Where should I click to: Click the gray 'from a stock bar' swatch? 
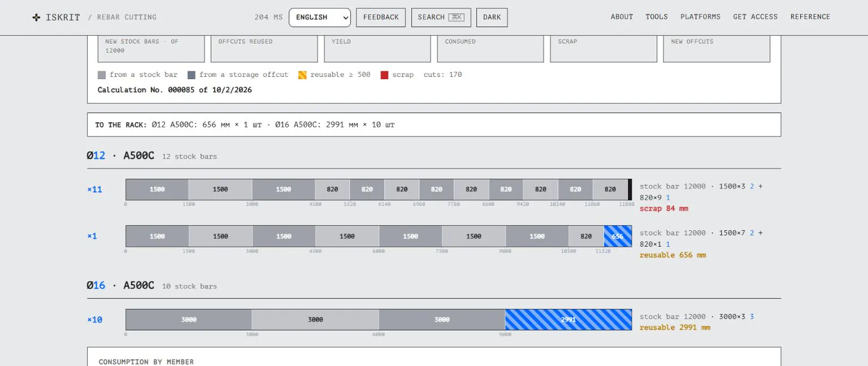point(102,75)
